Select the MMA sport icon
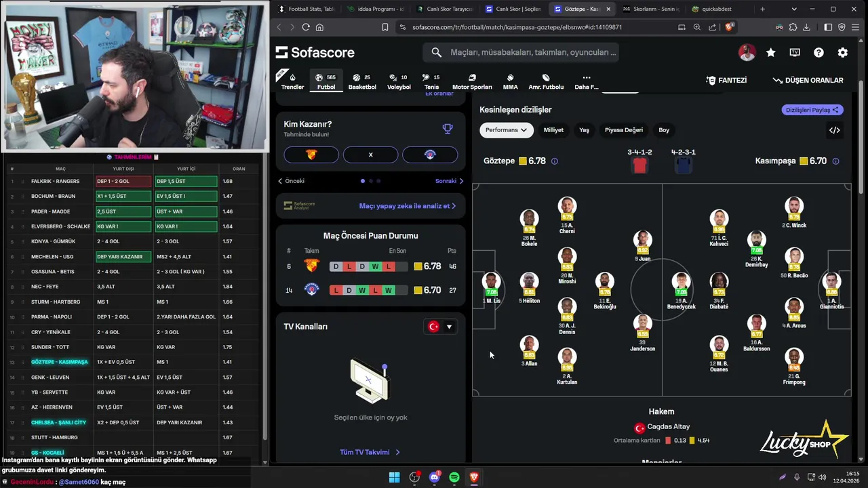 pos(510,81)
